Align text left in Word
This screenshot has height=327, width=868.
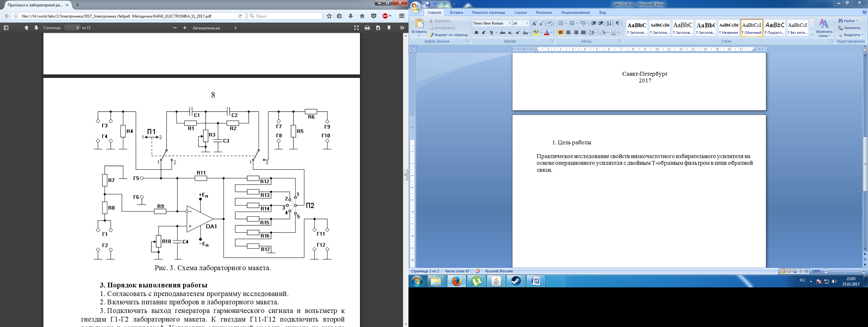(561, 33)
